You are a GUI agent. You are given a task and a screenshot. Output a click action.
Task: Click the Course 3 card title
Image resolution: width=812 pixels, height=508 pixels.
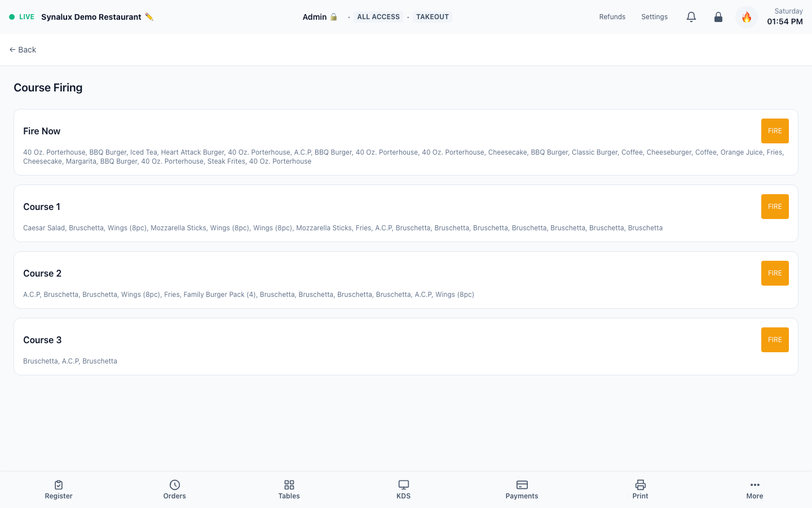(42, 340)
